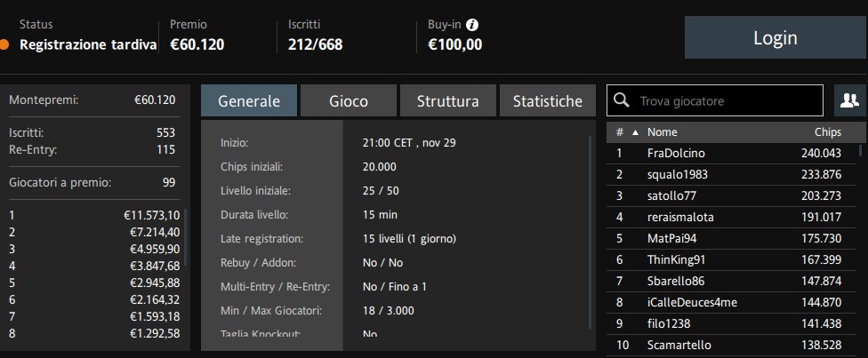Viewport: 868px width, 358px height.
Task: Focus the Trova giocatore search field
Action: (715, 100)
